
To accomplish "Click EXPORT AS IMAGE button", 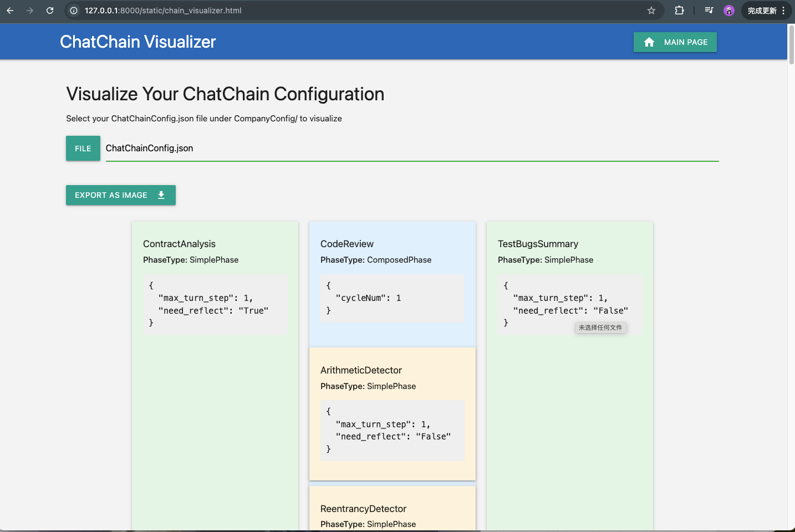I will point(121,195).
